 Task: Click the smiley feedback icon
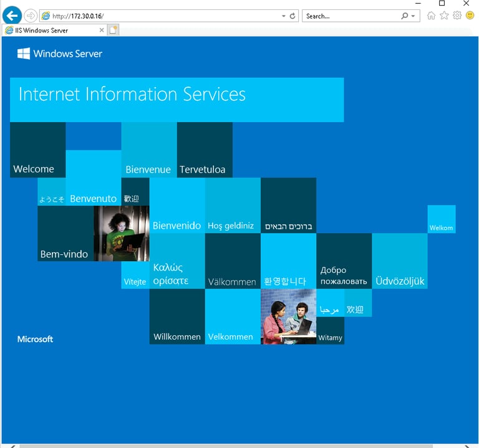click(470, 15)
